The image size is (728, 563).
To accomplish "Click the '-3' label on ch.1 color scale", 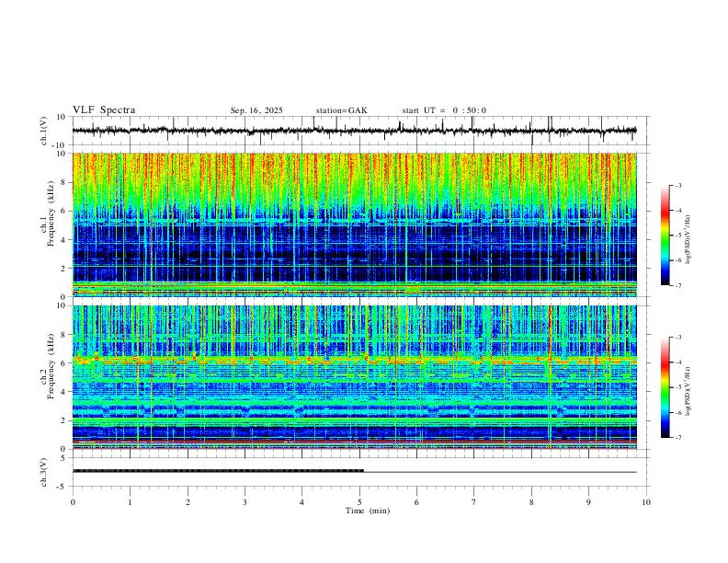I will click(677, 185).
